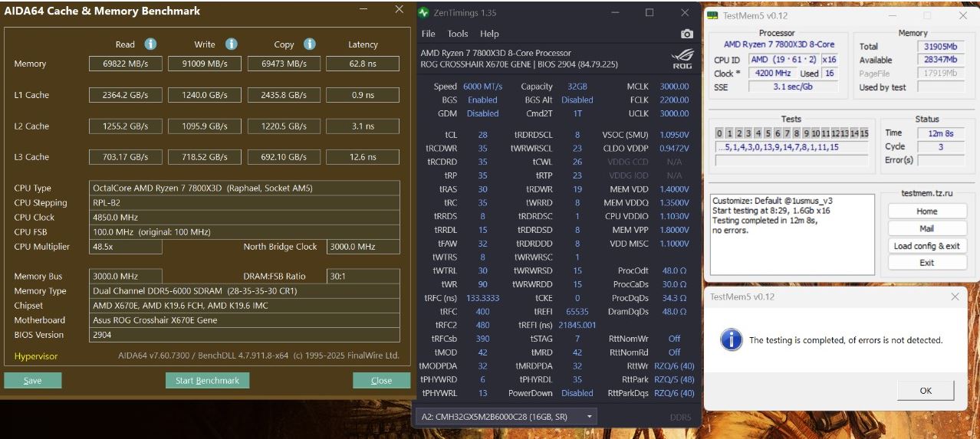Click the Memory Read value 69822 MB/s
The height and width of the screenshot is (439, 980).
[124, 64]
